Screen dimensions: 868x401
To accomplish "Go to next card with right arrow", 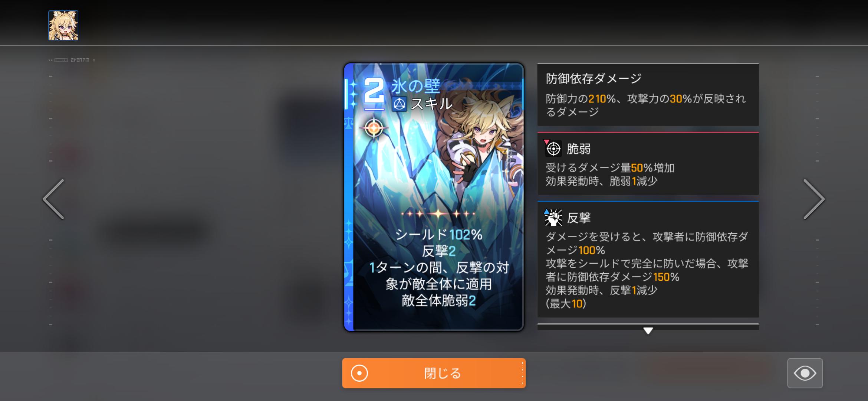I will (814, 199).
